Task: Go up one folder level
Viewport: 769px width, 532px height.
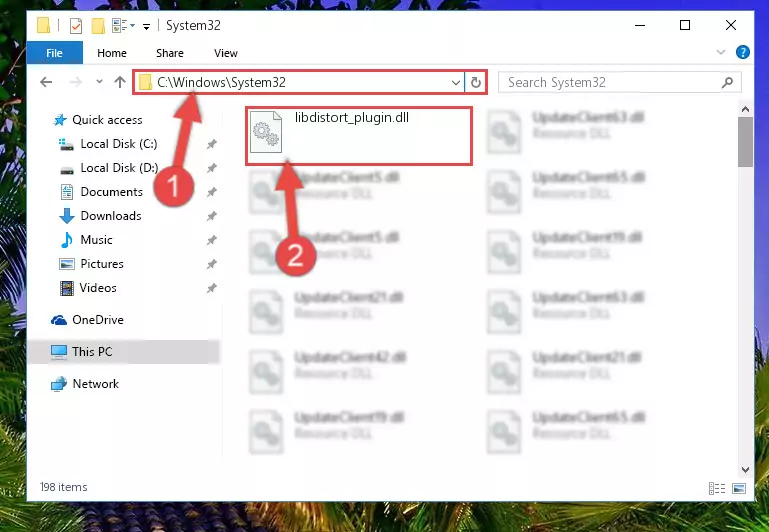Action: (120, 82)
